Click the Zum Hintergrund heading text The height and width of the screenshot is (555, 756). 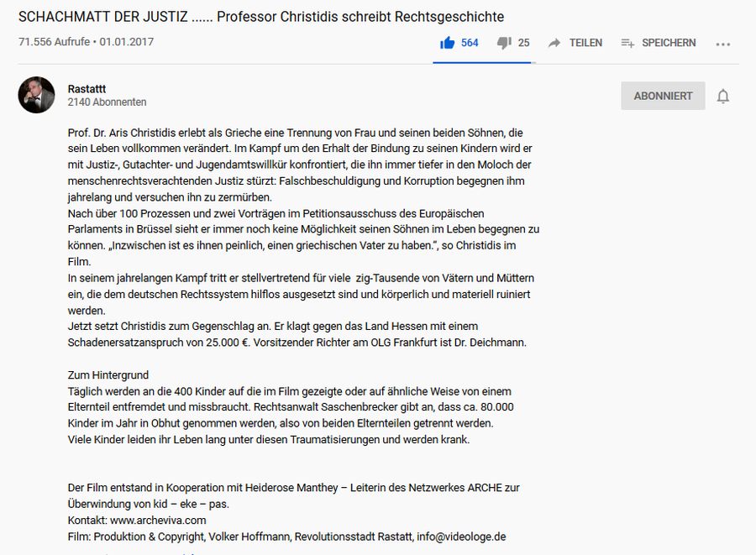coord(108,374)
